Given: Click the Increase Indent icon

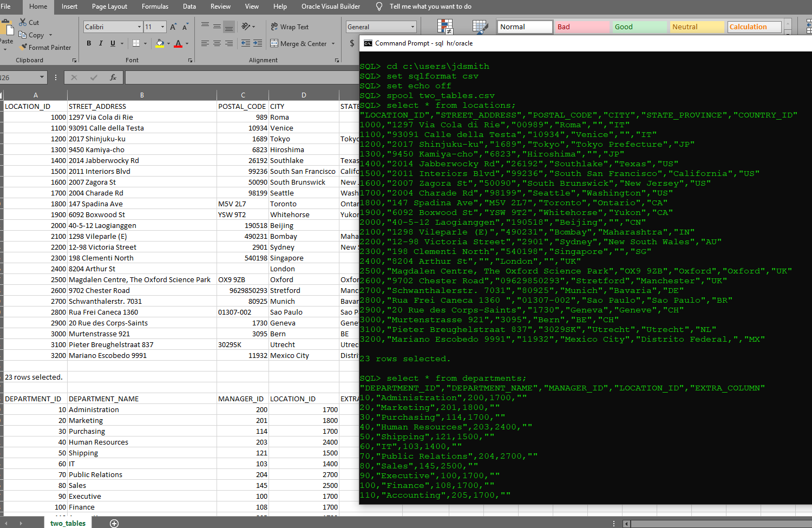Looking at the screenshot, I should point(258,43).
